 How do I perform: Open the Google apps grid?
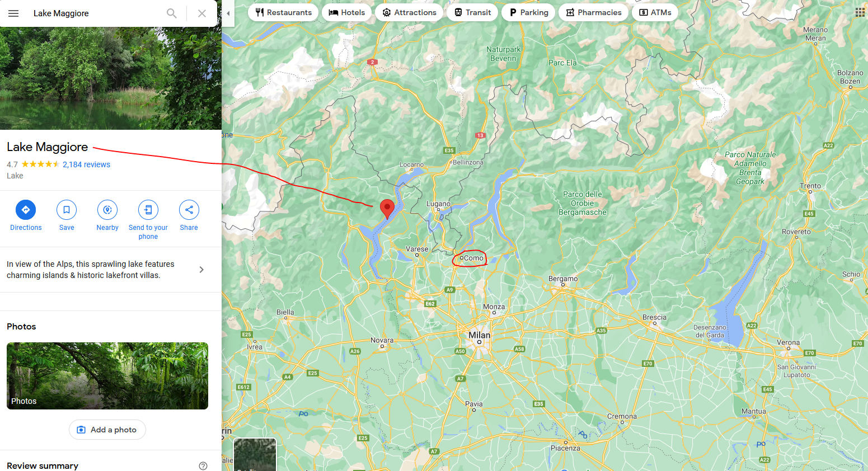860,12
